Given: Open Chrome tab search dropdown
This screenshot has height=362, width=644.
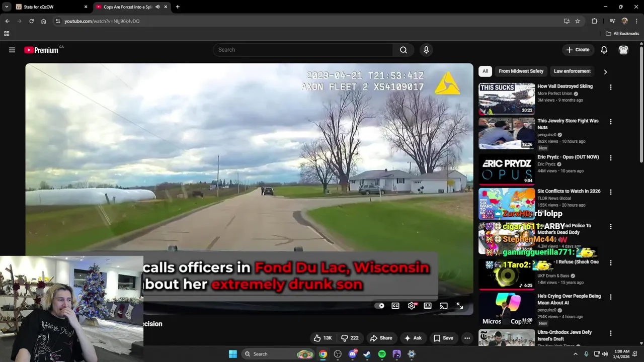Looking at the screenshot, I should coord(6,7).
